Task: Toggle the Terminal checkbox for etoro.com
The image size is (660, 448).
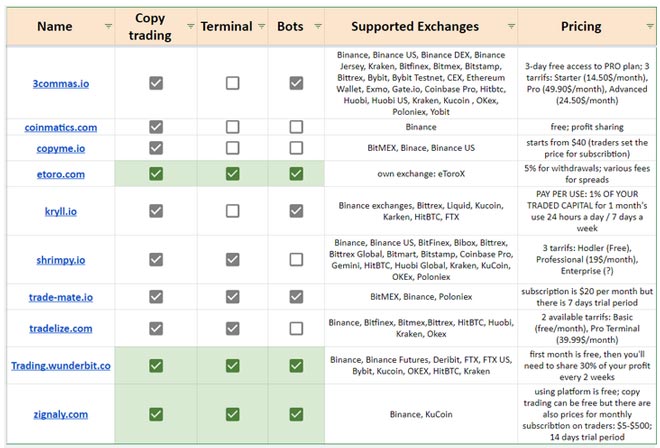Action: (232, 173)
